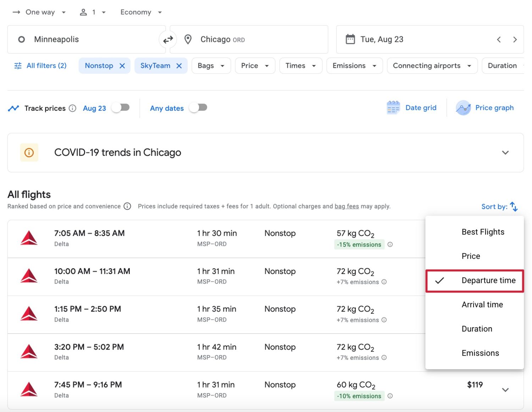The image size is (532, 412).
Task: Select Best Flights from the sort menu
Action: pos(483,232)
